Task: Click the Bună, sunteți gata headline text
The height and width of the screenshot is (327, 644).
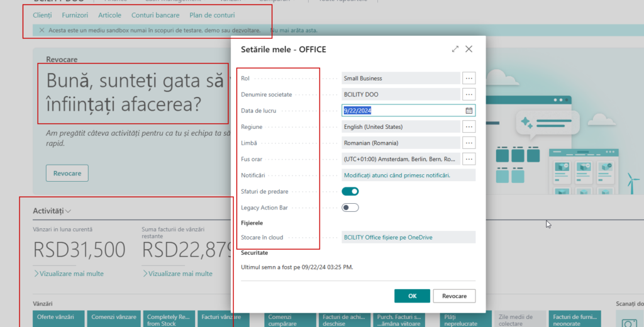Action: (x=136, y=93)
